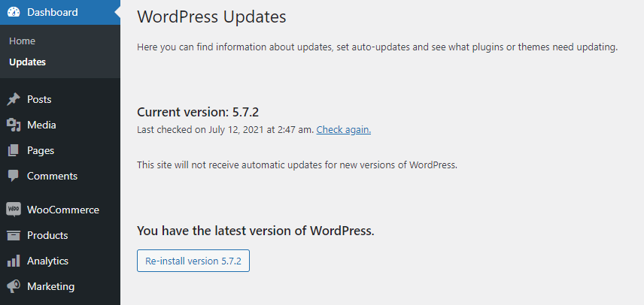Click the Media library icon
This screenshot has height=305, width=644.
click(14, 125)
